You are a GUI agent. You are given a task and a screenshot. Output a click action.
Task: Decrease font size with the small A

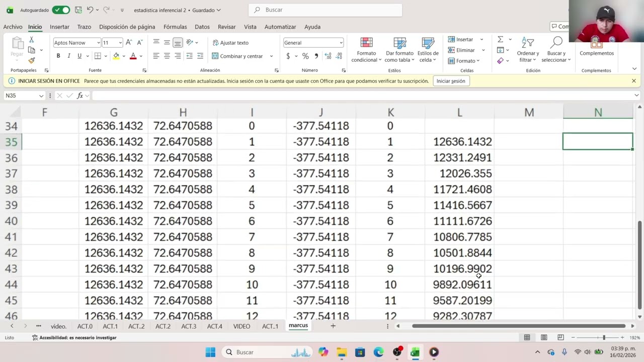pyautogui.click(x=140, y=43)
